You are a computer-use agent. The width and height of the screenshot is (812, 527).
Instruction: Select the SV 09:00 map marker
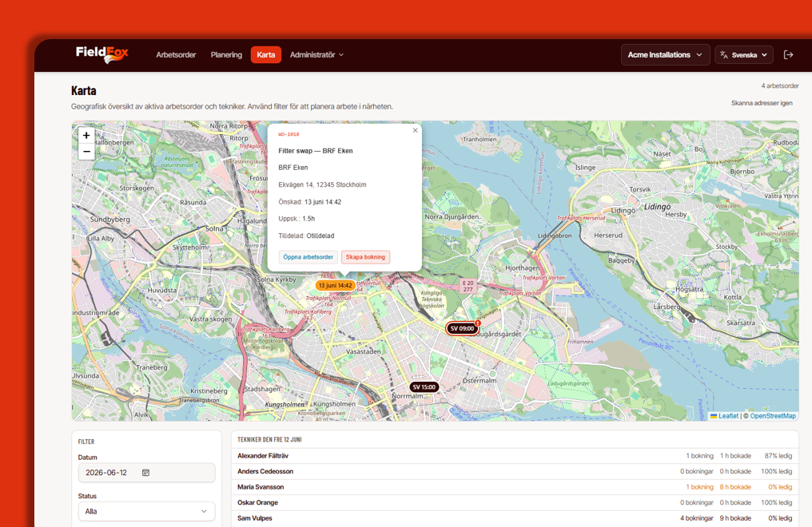(462, 328)
